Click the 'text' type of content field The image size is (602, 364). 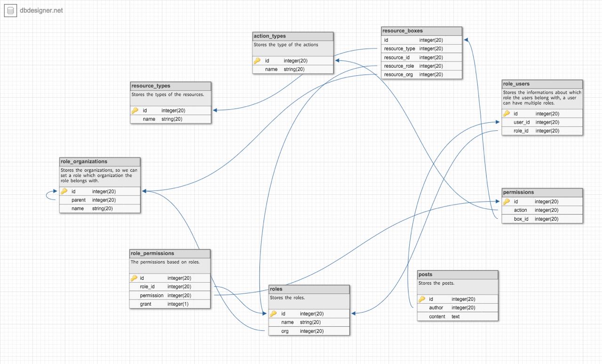[x=456, y=317]
